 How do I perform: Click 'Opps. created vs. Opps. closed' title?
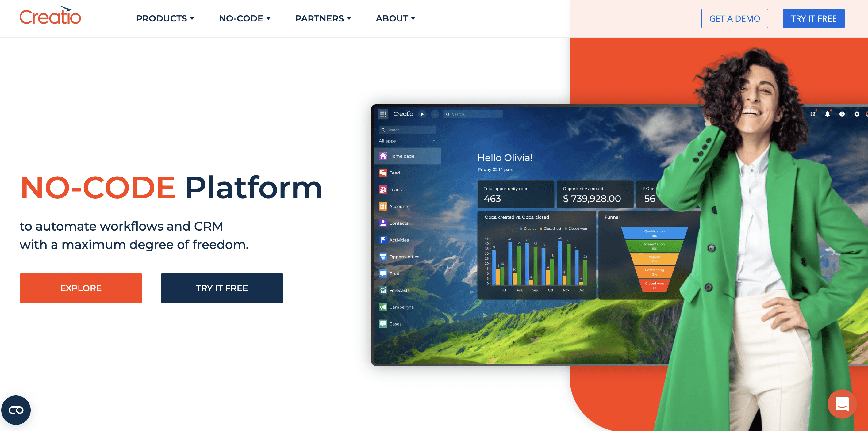517,217
